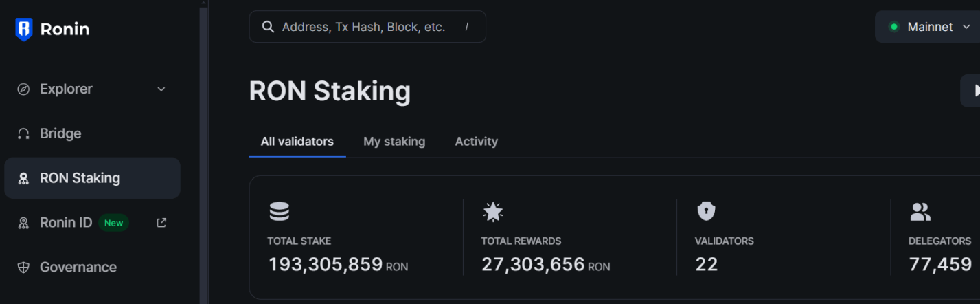This screenshot has height=304, width=980.
Task: Select the All validators tab
Action: [x=297, y=141]
